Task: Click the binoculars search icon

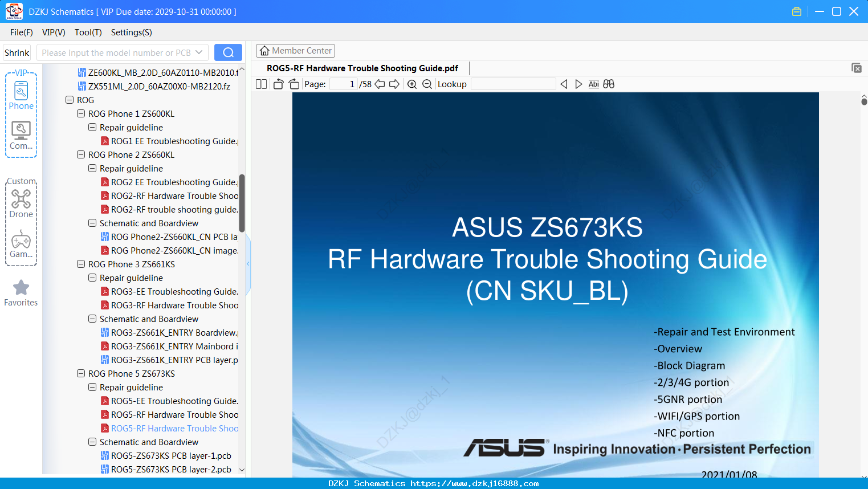Action: tap(609, 84)
